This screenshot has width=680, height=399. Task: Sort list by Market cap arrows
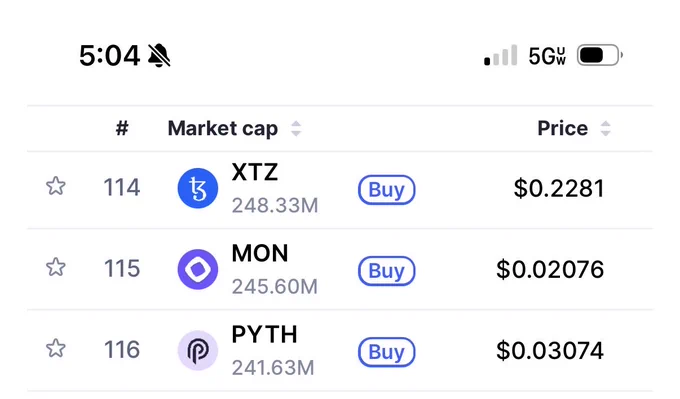coord(296,129)
